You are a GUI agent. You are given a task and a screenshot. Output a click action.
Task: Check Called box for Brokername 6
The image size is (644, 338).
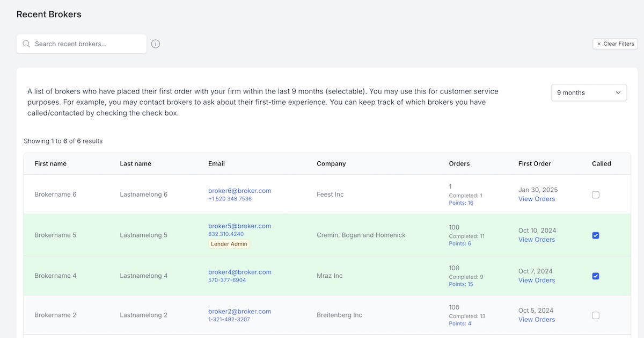click(596, 195)
